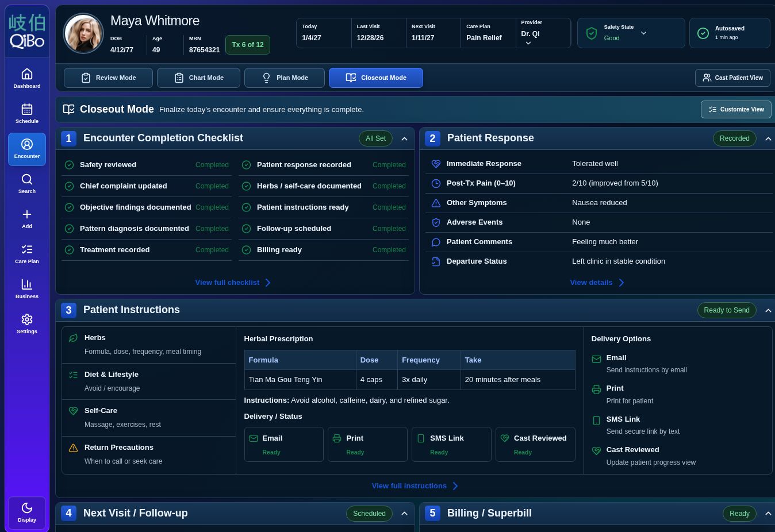Switch to Plan Mode
The width and height of the screenshot is (775, 532).
coord(285,78)
